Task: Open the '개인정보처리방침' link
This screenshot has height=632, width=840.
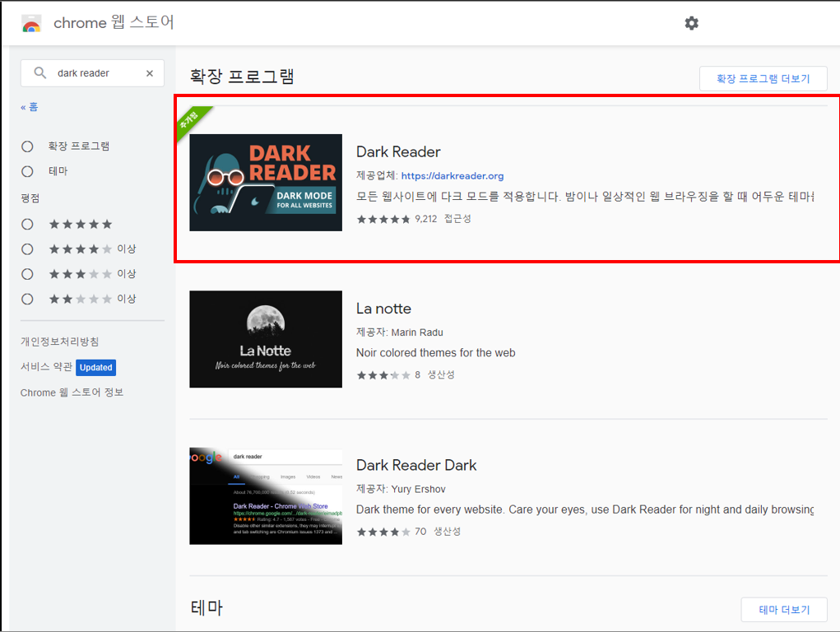Action: coord(59,342)
